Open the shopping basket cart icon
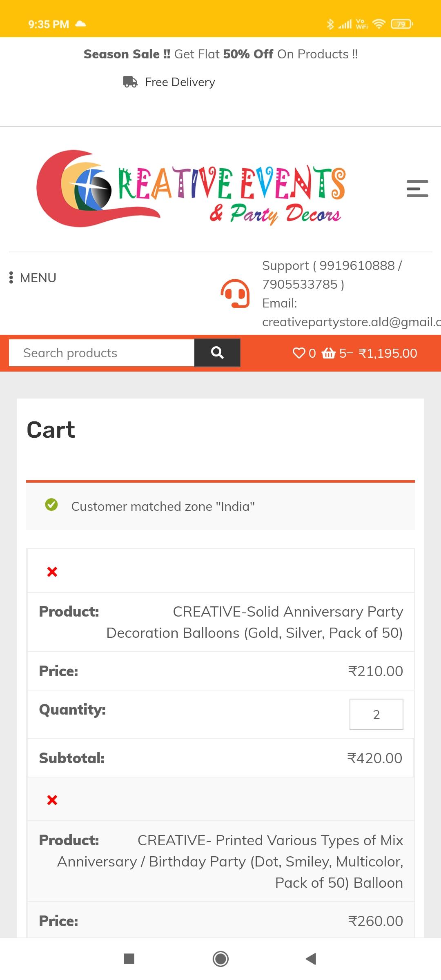 pyautogui.click(x=328, y=353)
